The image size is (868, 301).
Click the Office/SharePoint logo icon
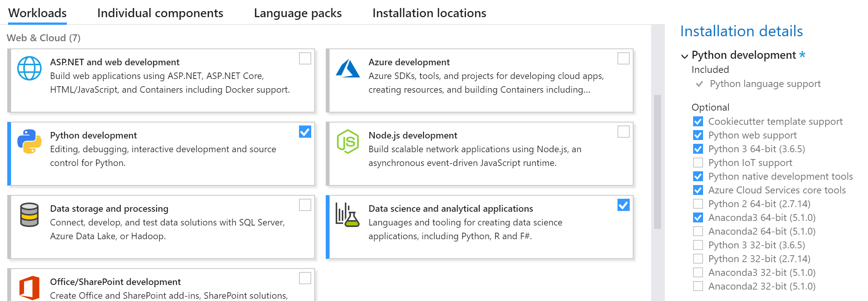tap(29, 288)
